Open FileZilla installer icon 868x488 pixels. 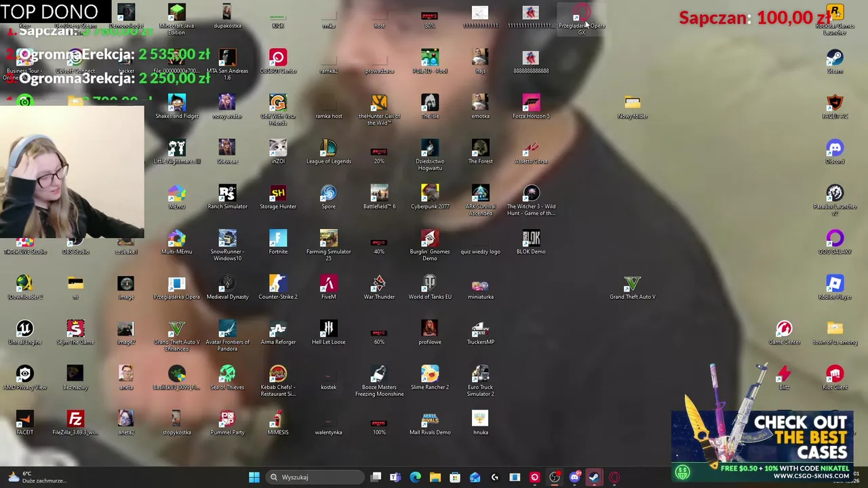click(x=75, y=424)
